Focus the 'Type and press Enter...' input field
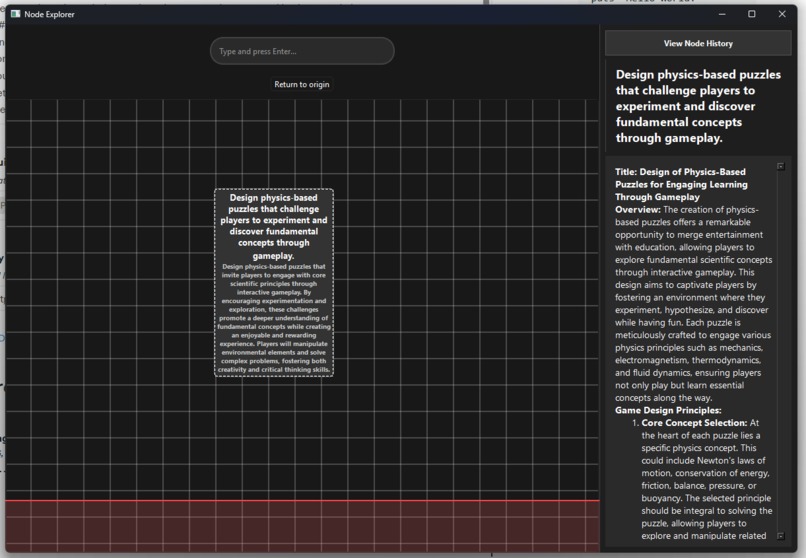806x558 pixels. (302, 51)
